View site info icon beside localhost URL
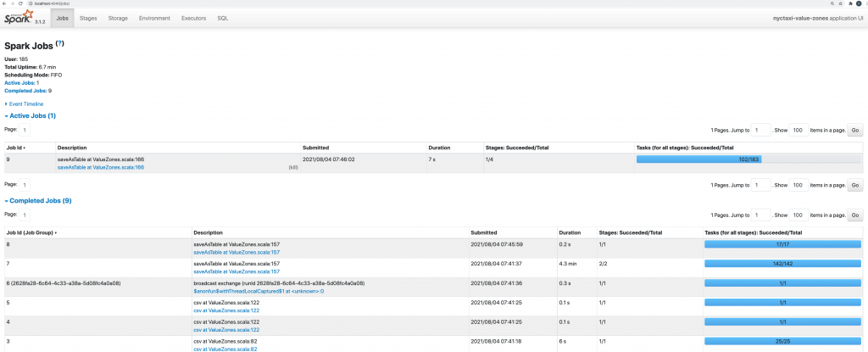The image size is (868, 352). (30, 3)
